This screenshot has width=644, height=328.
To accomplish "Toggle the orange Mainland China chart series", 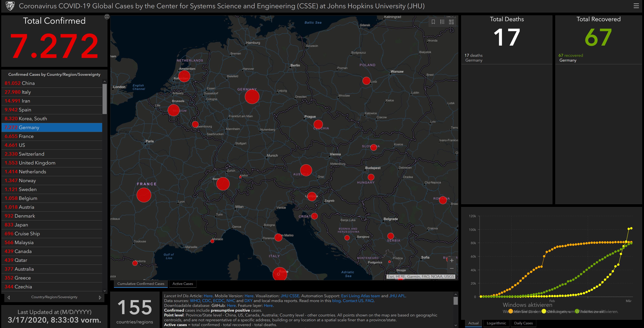I will (511, 311).
